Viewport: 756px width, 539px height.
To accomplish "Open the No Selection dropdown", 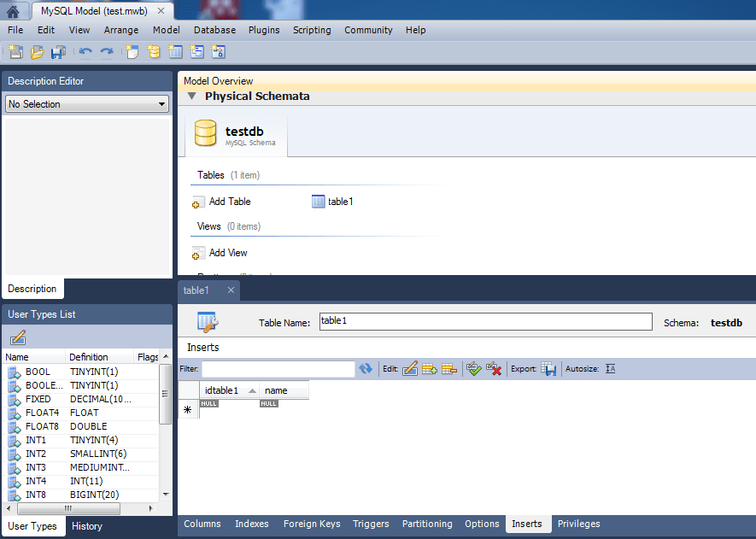I will [x=87, y=104].
